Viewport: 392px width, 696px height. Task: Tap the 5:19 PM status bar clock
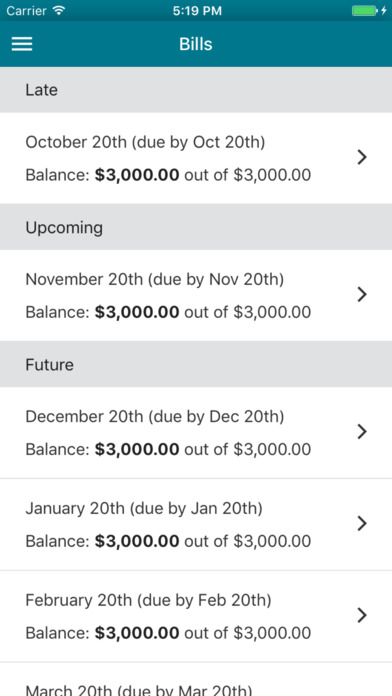tap(197, 11)
